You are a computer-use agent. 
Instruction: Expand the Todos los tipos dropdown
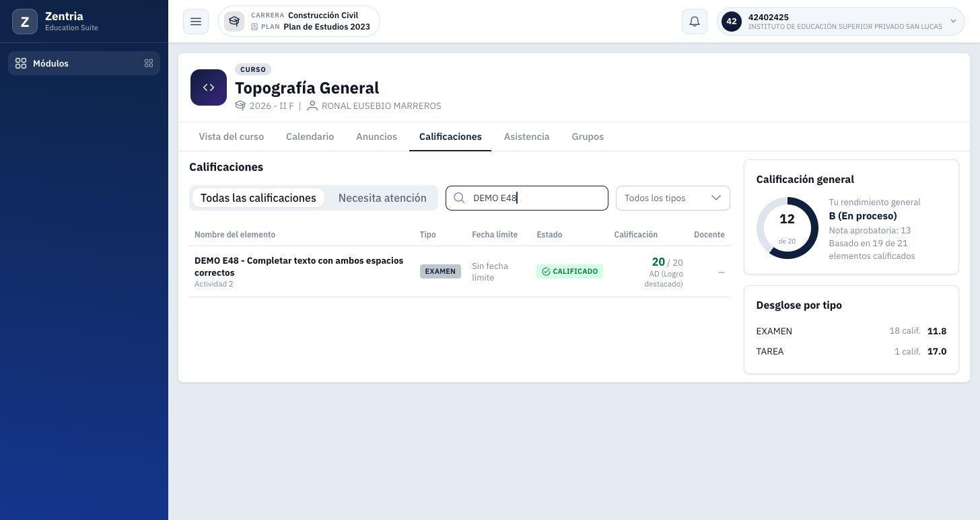tap(673, 198)
